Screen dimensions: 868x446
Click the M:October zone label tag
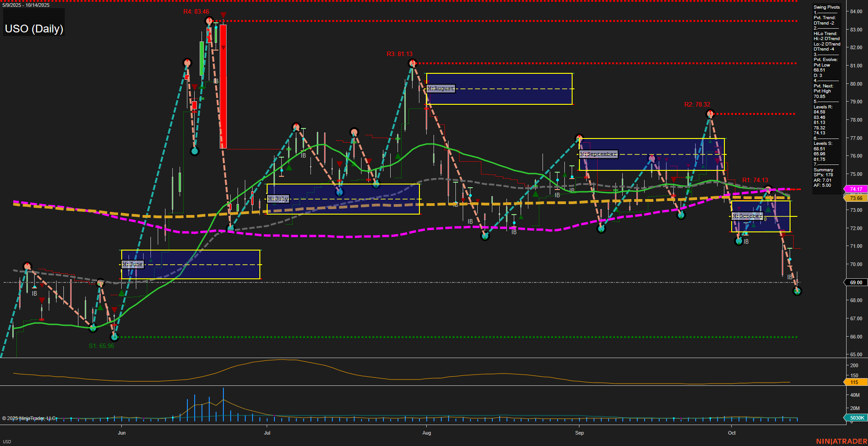(747, 215)
